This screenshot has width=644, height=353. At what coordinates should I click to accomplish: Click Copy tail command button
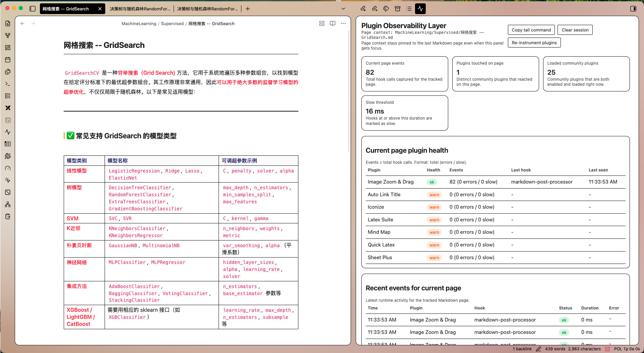point(531,30)
